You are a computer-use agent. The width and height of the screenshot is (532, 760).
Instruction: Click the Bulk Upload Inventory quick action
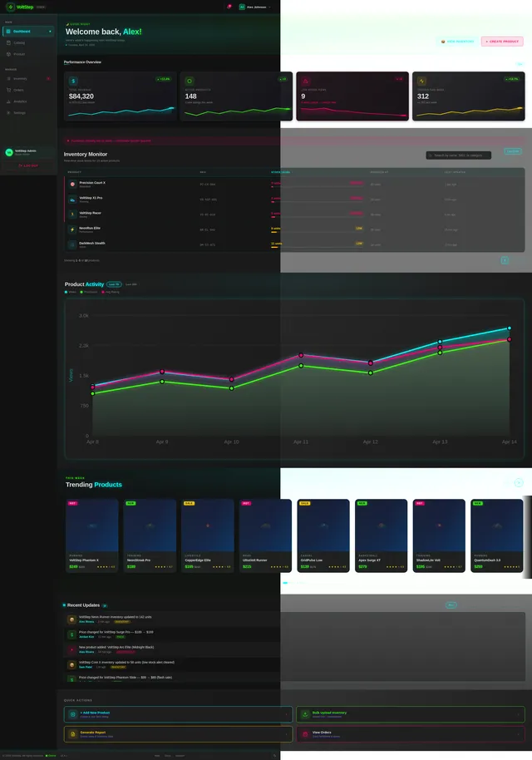(411, 714)
